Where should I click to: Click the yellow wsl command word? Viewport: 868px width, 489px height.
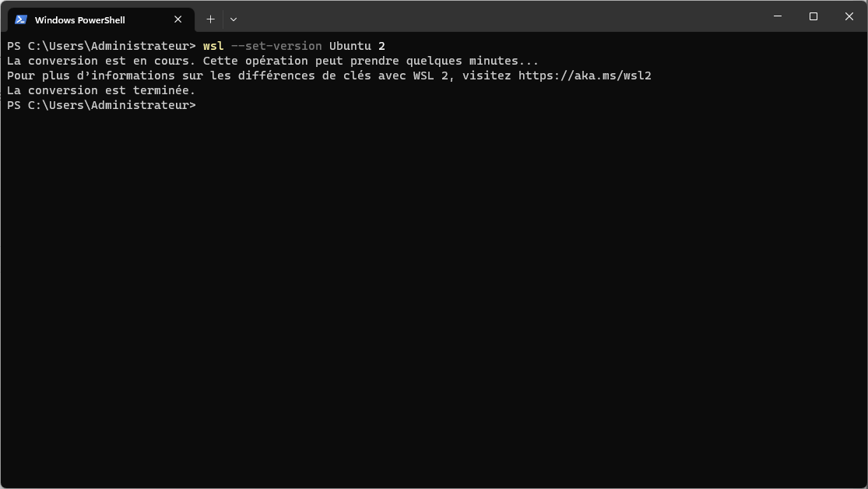coord(213,46)
